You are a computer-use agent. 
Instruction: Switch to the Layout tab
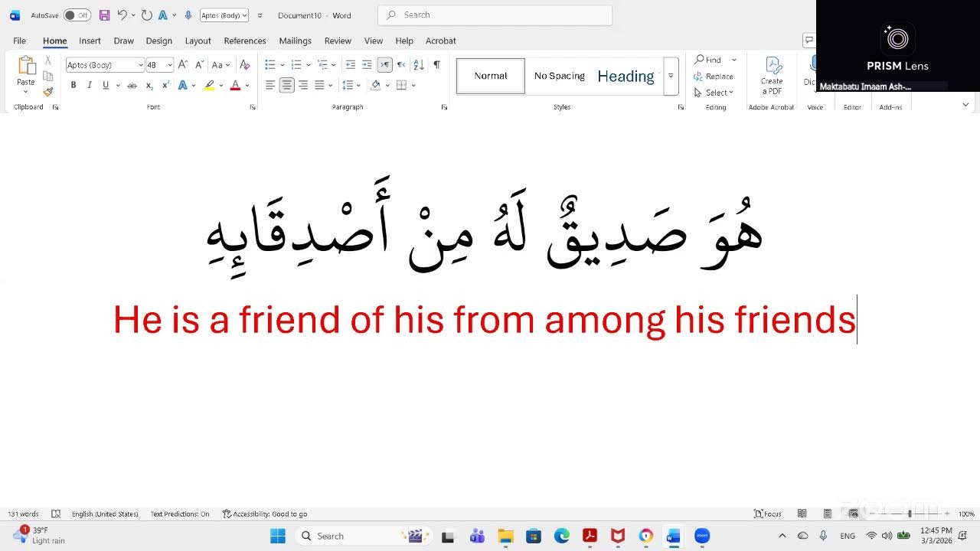[198, 41]
